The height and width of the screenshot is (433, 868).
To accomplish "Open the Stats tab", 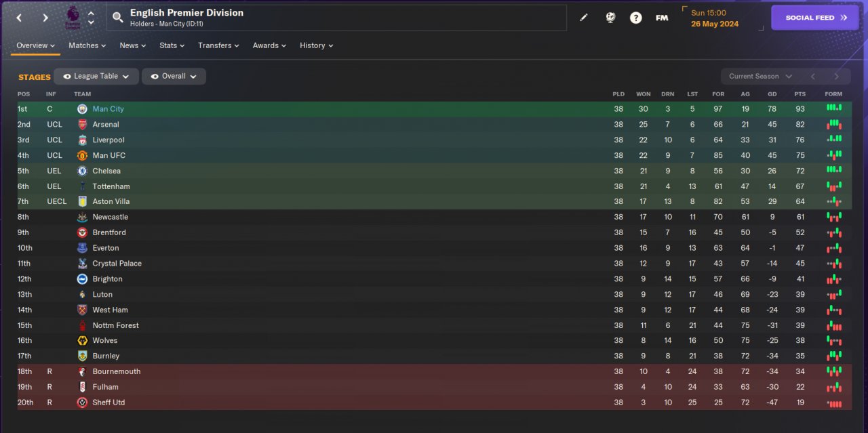I will pos(171,45).
